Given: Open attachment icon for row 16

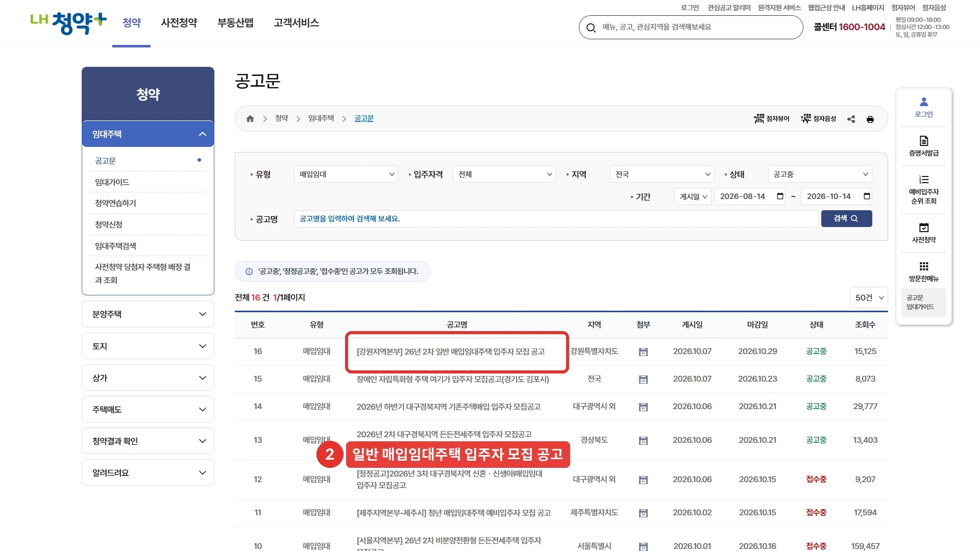Looking at the screenshot, I should 643,352.
